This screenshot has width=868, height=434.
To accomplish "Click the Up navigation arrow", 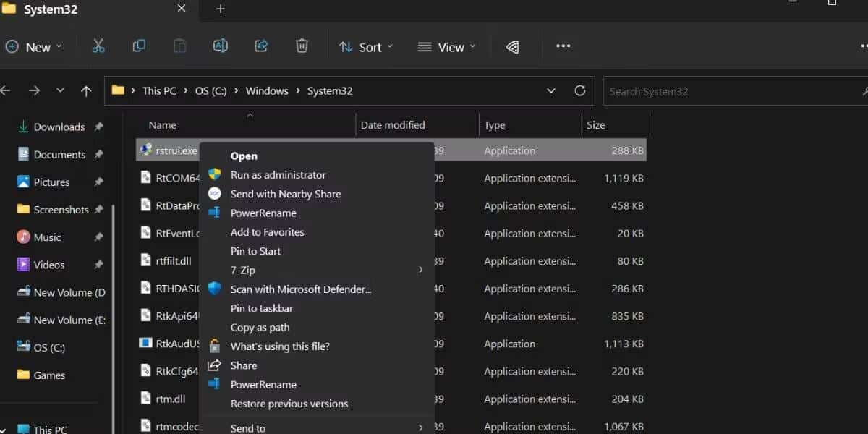I will [85, 90].
